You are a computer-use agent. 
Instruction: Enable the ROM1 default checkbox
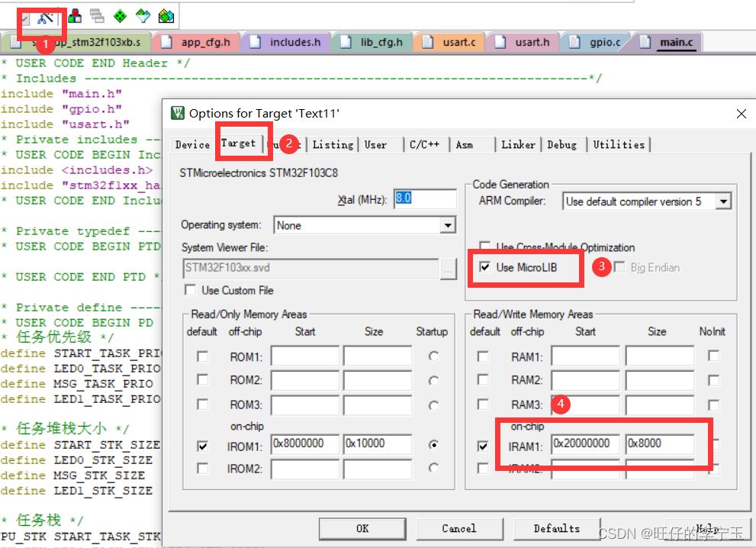click(202, 356)
